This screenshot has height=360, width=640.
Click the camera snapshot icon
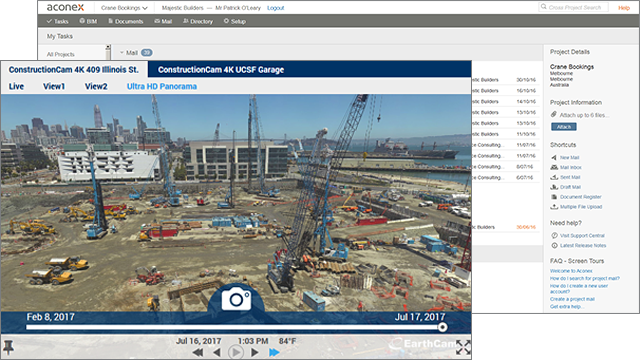point(236,299)
